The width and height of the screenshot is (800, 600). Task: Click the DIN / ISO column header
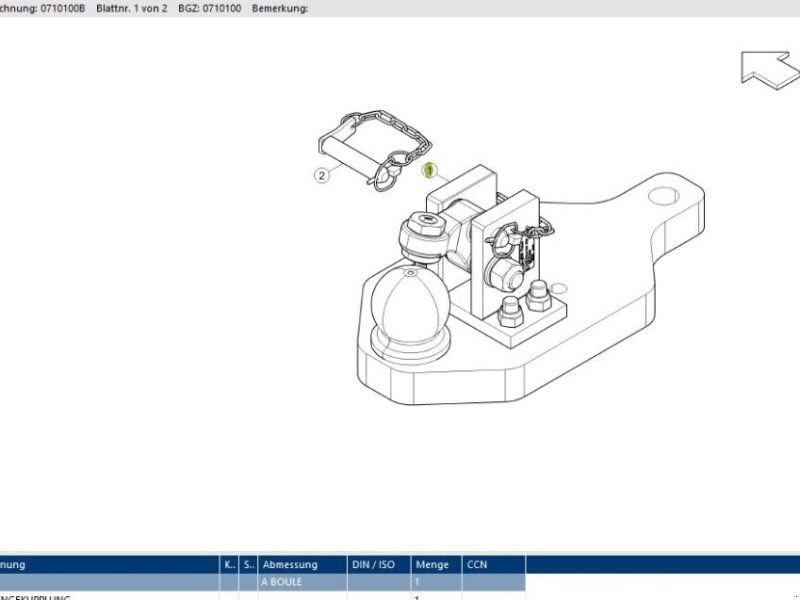378,565
